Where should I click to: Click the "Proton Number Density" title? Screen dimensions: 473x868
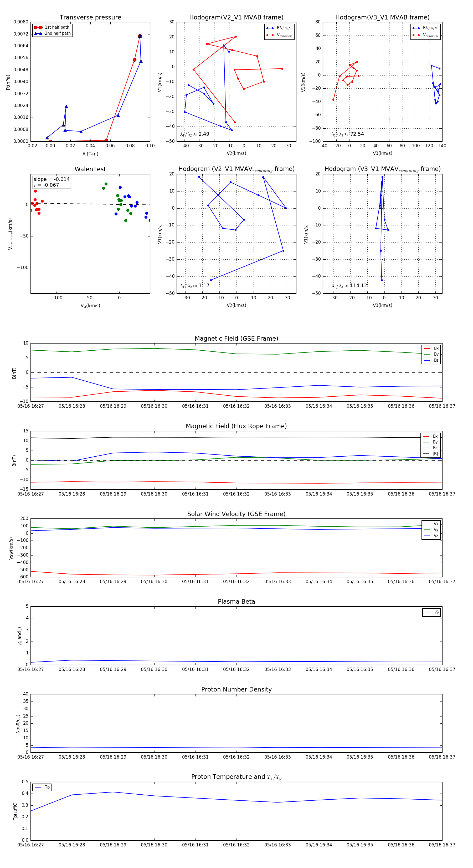point(236,689)
